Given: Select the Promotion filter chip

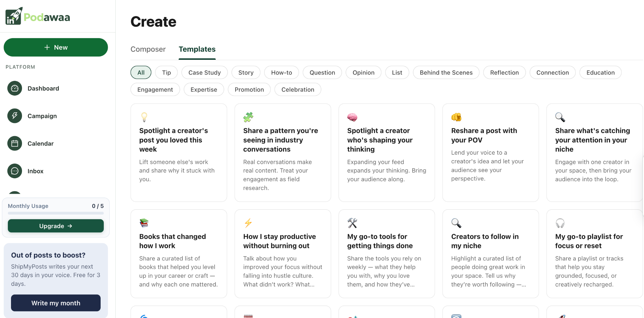Looking at the screenshot, I should [249, 89].
